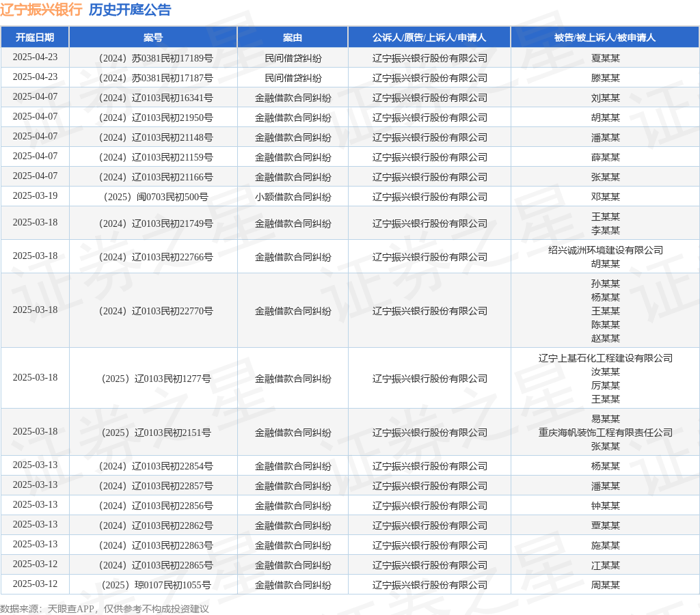
Task: Click case number (2024)苏0381民初17189号
Action: coord(156,59)
